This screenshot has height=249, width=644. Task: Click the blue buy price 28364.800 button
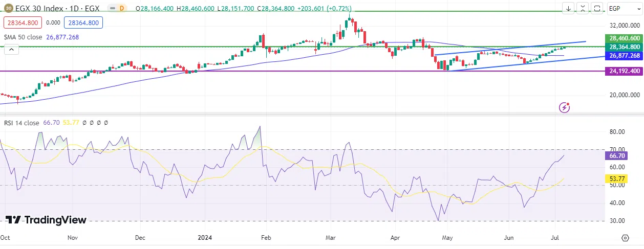click(84, 22)
